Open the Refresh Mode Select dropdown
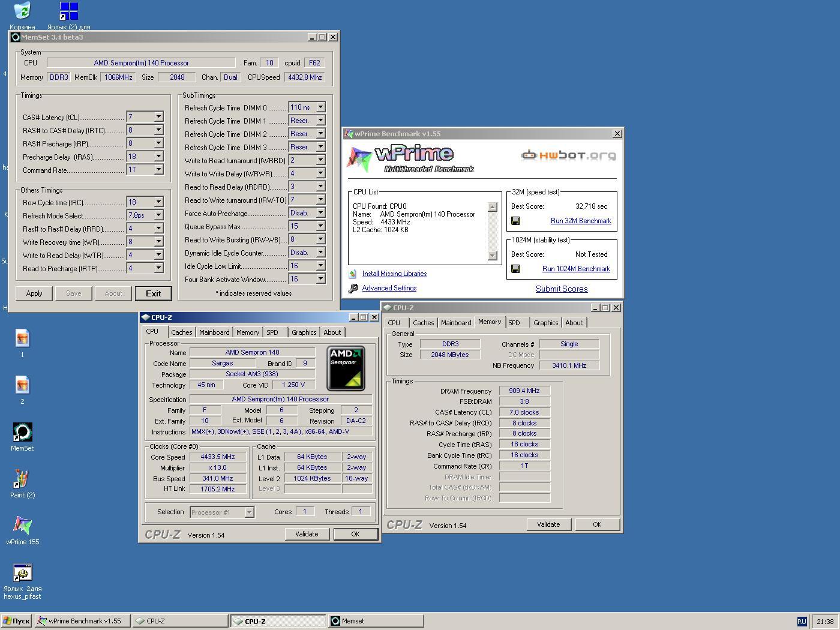Image resolution: width=840 pixels, height=630 pixels. [158, 215]
